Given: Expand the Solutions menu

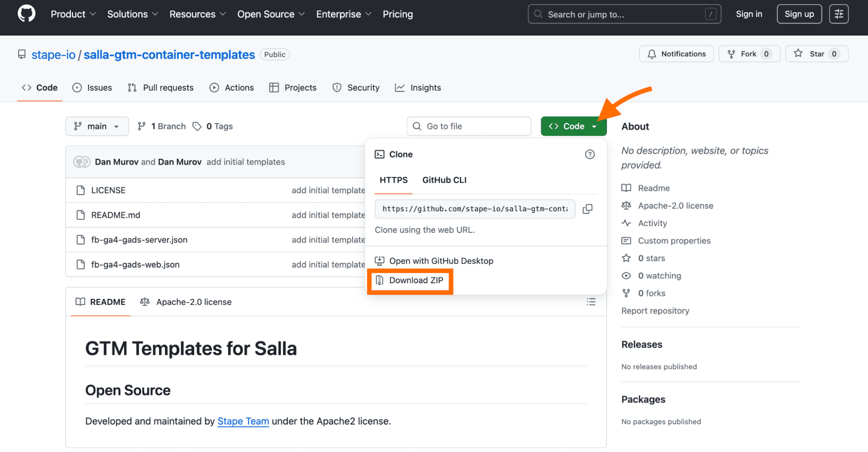Looking at the screenshot, I should pos(132,14).
